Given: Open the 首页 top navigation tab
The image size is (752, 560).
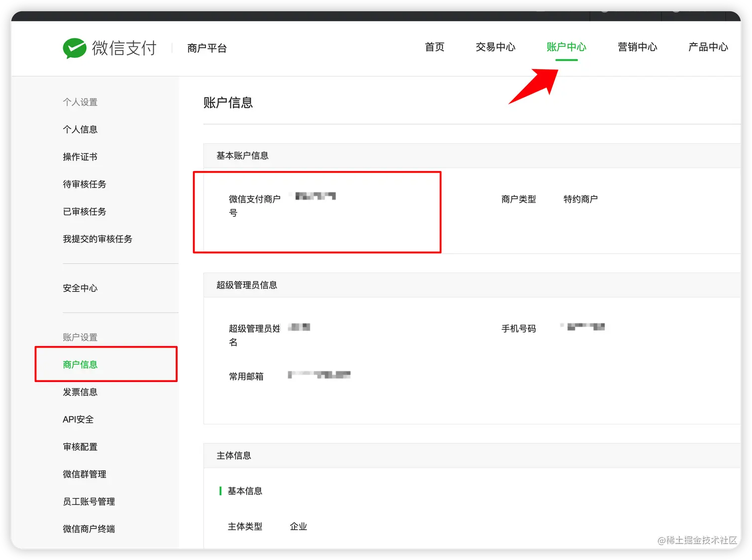Looking at the screenshot, I should 434,47.
